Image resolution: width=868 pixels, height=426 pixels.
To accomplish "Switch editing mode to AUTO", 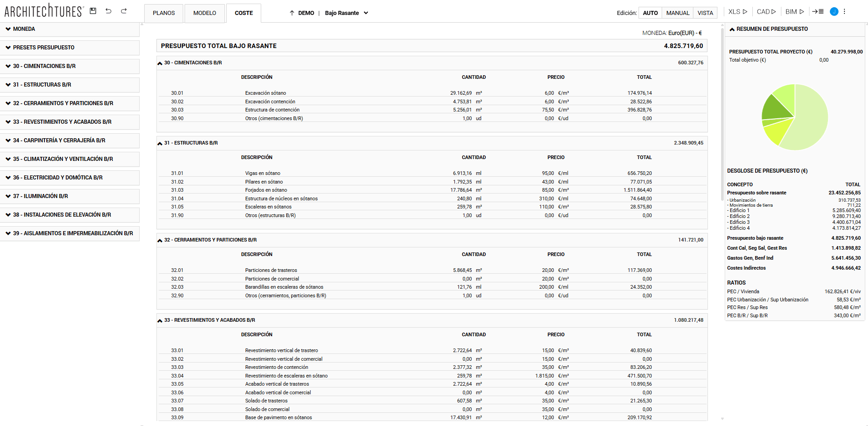I will 650,13.
